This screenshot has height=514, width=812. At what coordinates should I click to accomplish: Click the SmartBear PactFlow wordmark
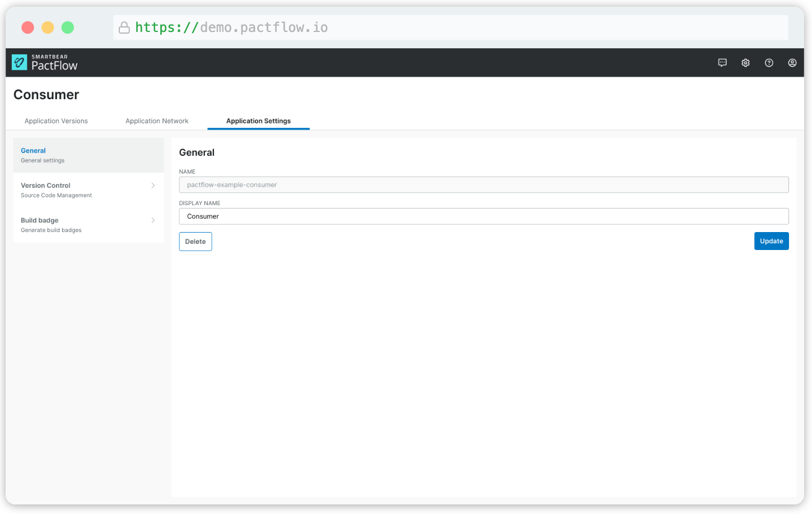(54, 63)
